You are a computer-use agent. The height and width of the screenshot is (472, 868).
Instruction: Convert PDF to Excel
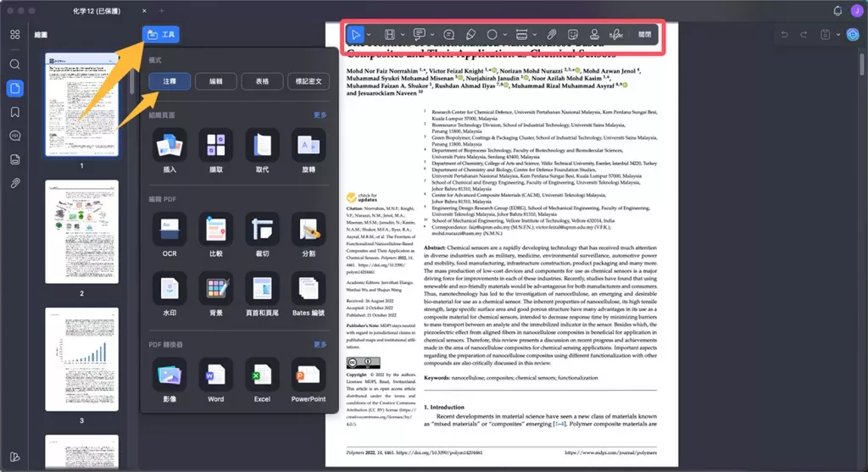click(x=263, y=380)
